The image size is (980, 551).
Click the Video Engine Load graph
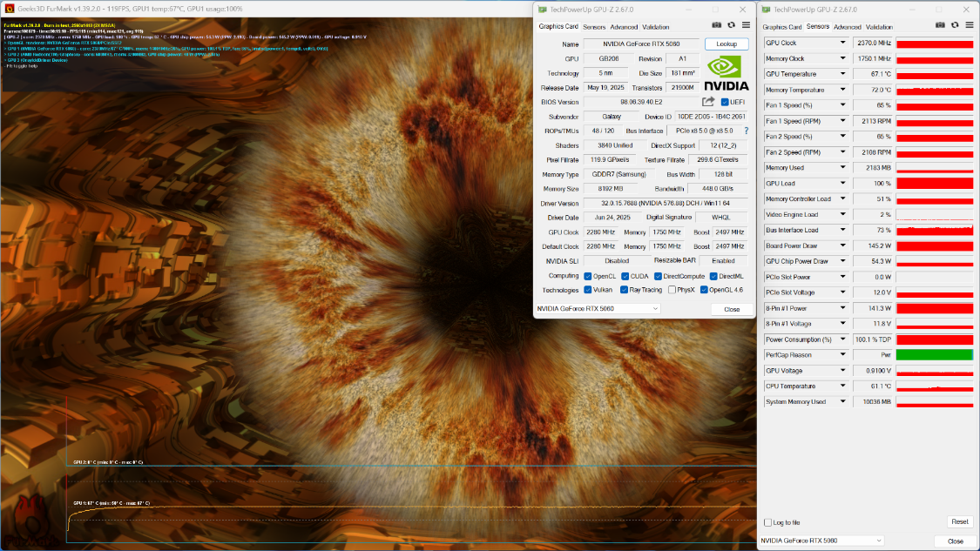pyautogui.click(x=935, y=214)
